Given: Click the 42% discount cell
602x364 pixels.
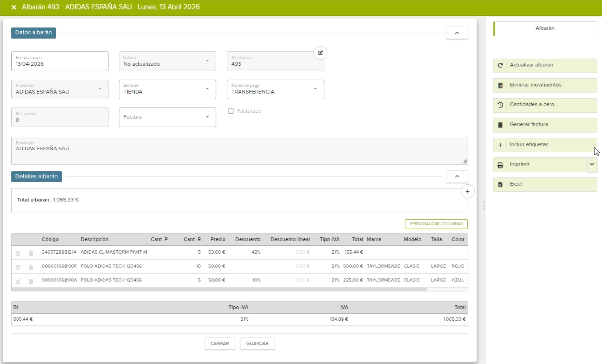Looking at the screenshot, I should pos(256,252).
